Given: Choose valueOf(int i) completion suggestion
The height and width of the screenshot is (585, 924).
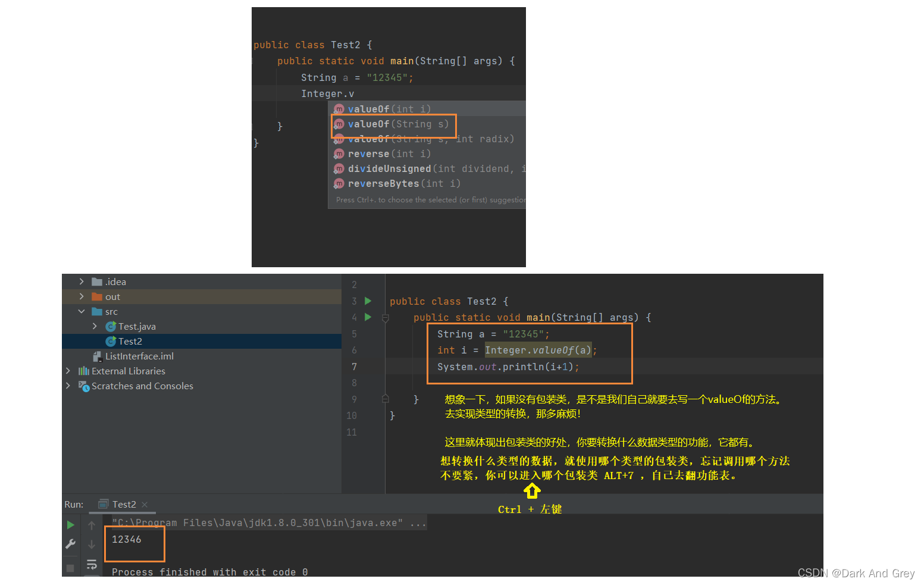Looking at the screenshot, I should (x=427, y=109).
